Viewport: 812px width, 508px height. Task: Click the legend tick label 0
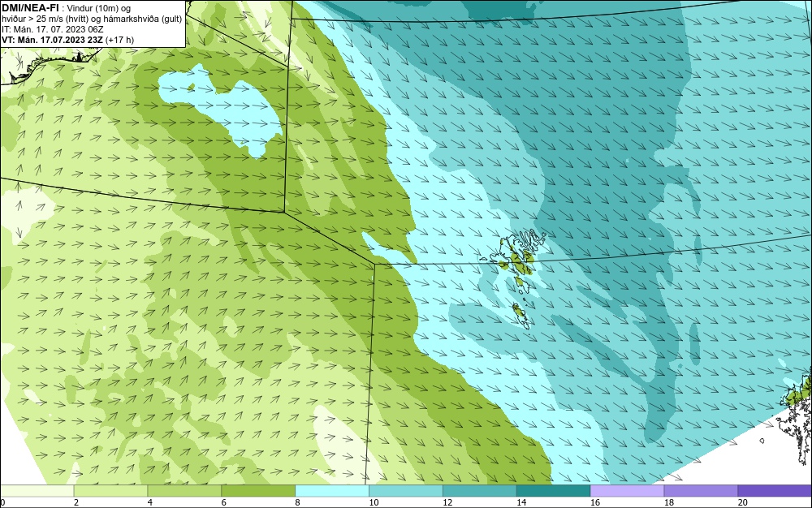click(x=2, y=502)
